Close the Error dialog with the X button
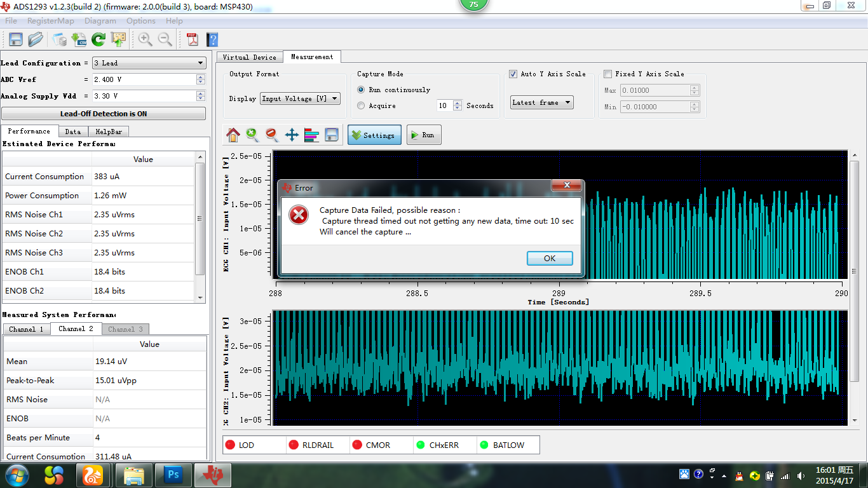This screenshot has height=488, width=868. [x=566, y=186]
